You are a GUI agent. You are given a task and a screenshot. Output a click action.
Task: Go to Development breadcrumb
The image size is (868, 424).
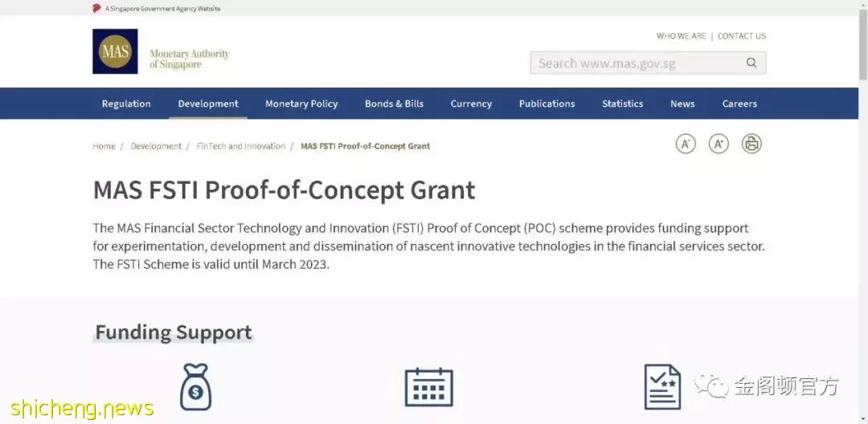pos(156,146)
